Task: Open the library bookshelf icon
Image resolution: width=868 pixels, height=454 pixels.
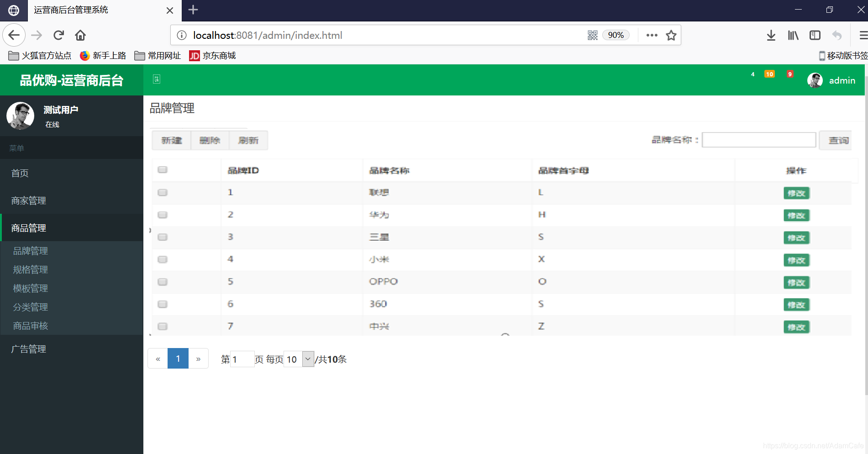Action: point(793,35)
